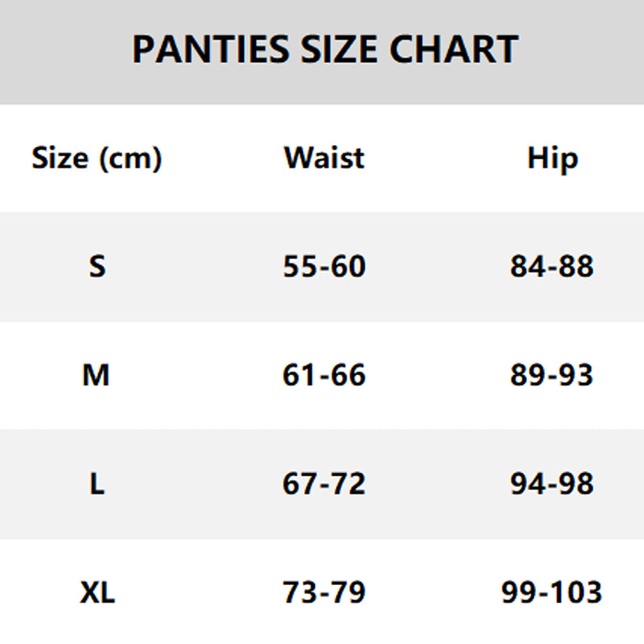Click the waist value 55-60
Viewport: 644px width, 644px height.
coord(324,266)
